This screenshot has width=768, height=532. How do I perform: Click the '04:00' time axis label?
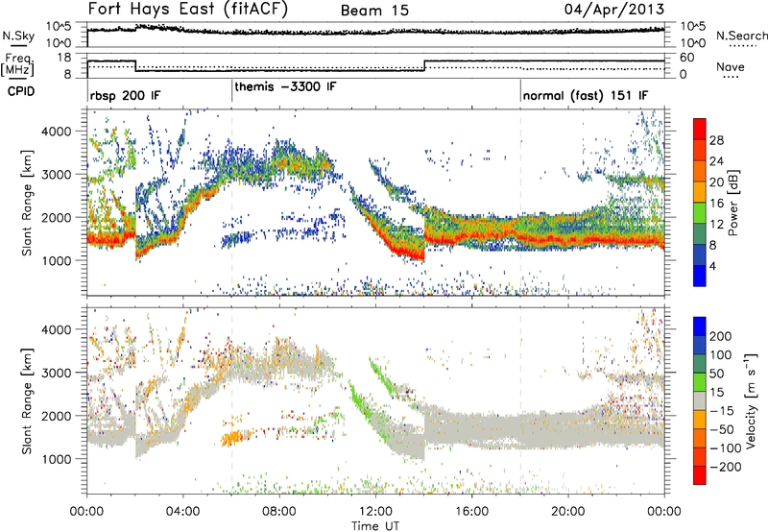pyautogui.click(x=182, y=512)
